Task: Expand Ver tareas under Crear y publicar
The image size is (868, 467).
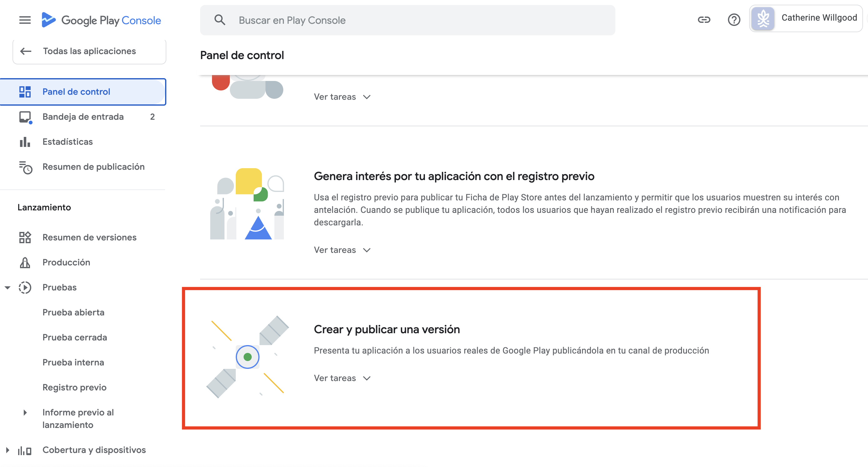Action: (x=342, y=378)
